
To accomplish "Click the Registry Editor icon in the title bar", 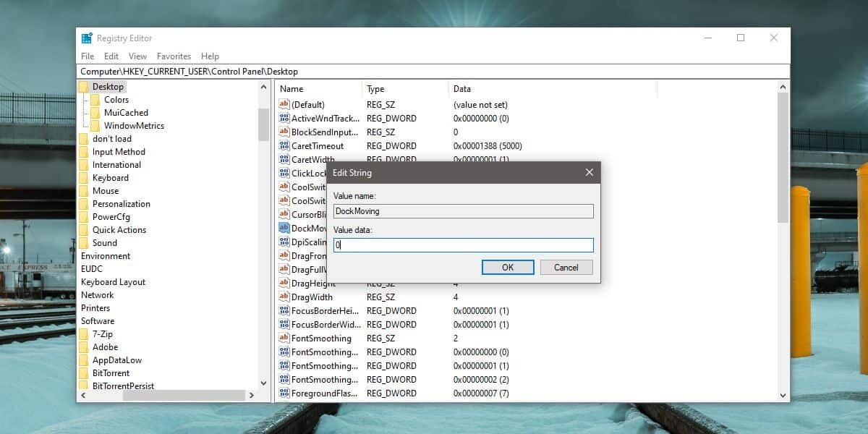I will click(86, 37).
